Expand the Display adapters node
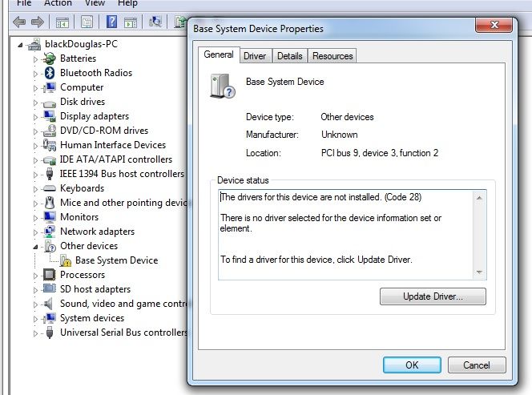This screenshot has height=395, width=532. point(35,116)
